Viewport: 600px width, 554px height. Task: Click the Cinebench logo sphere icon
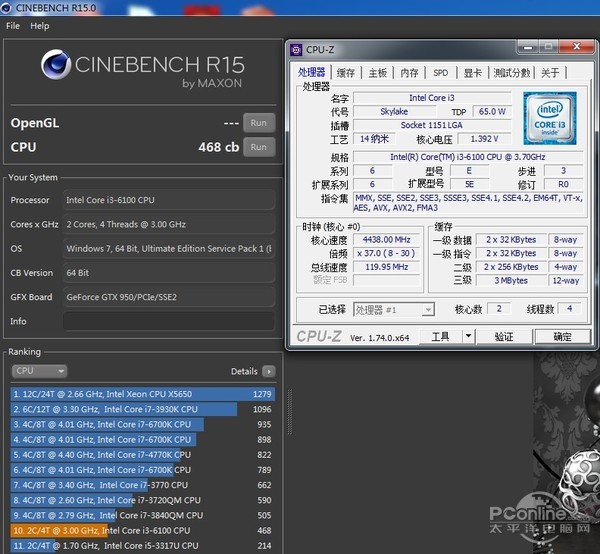click(56, 64)
